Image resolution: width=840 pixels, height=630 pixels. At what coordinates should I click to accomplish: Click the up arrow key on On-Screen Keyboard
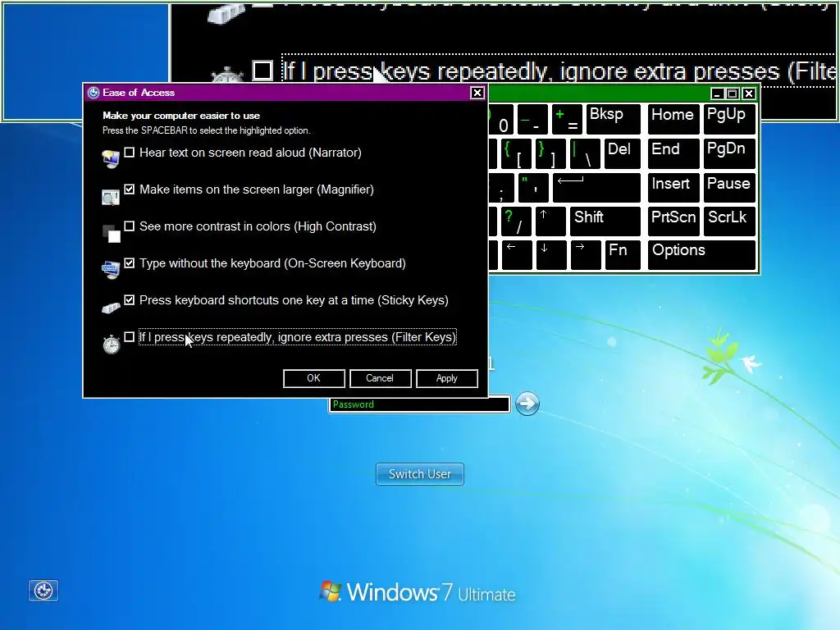click(550, 221)
